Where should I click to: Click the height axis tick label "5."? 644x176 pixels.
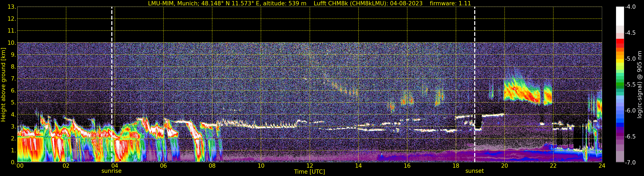coord(13,102)
